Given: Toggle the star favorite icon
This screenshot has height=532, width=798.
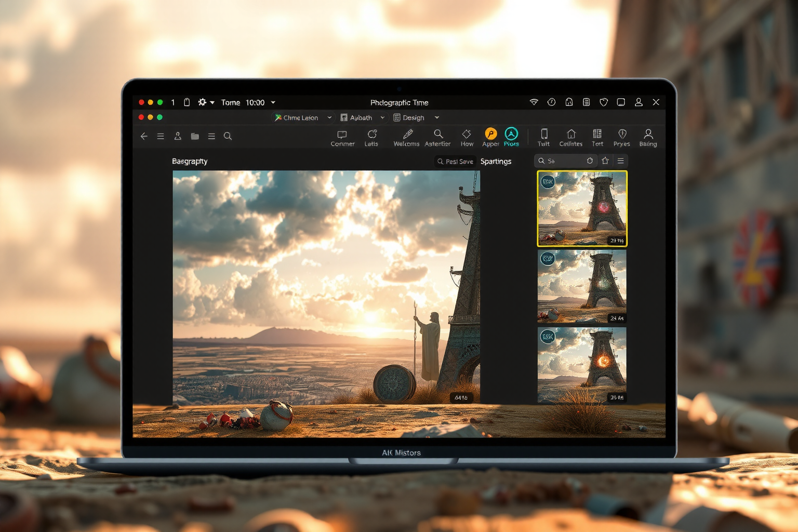Looking at the screenshot, I should click(x=605, y=161).
